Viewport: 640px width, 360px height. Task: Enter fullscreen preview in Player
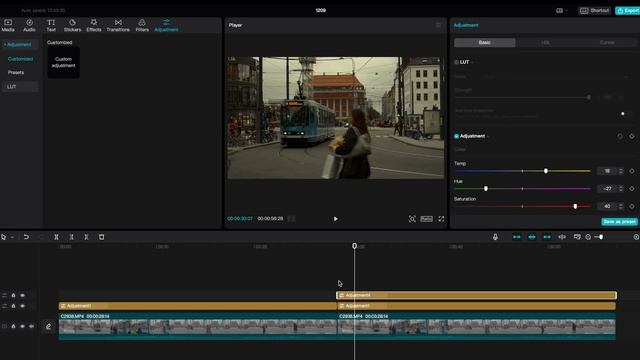pyautogui.click(x=441, y=219)
